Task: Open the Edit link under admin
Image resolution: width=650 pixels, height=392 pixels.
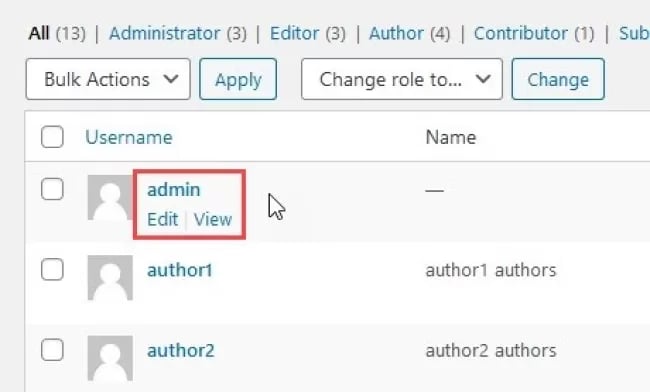Action: (x=162, y=219)
